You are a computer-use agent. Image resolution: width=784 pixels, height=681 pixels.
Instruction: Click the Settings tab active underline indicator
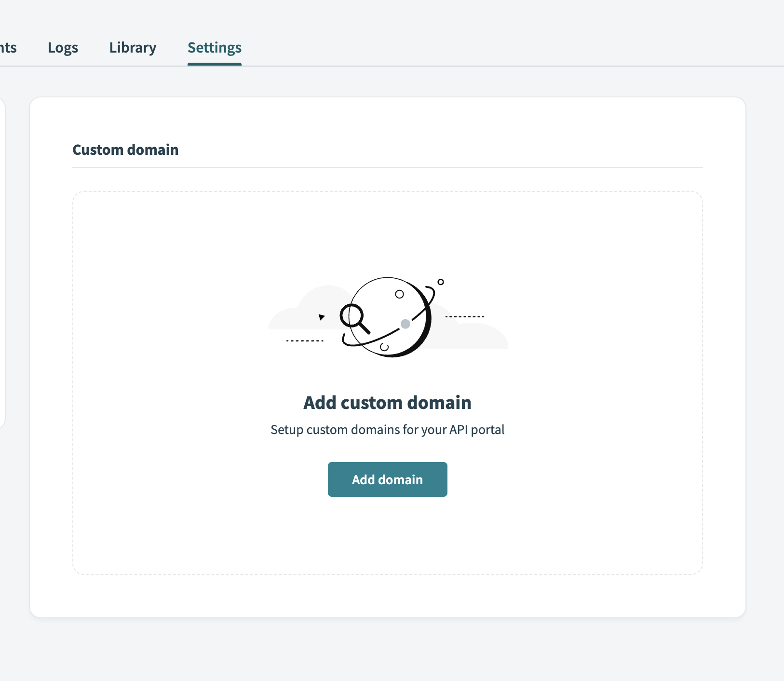pyautogui.click(x=214, y=63)
